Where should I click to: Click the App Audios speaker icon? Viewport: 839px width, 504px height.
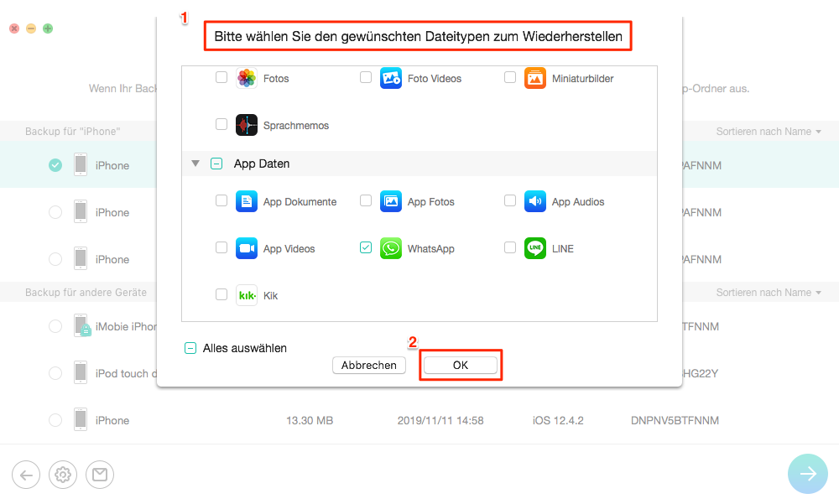534,201
